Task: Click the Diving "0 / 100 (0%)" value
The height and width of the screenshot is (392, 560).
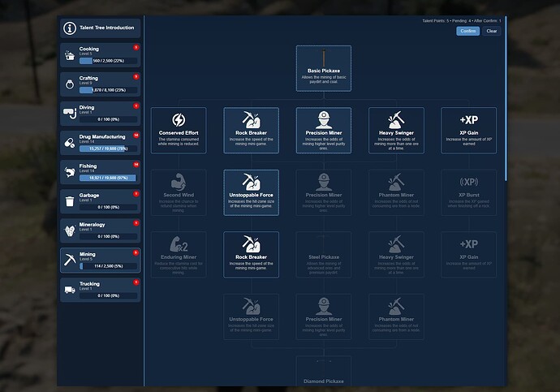Action: tap(109, 119)
